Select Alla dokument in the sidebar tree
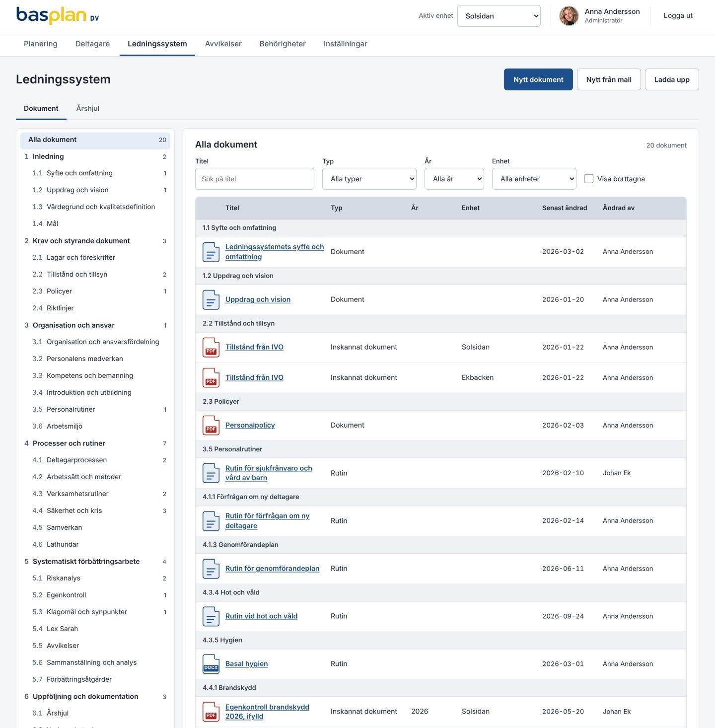This screenshot has height=728, width=715. coord(95,140)
